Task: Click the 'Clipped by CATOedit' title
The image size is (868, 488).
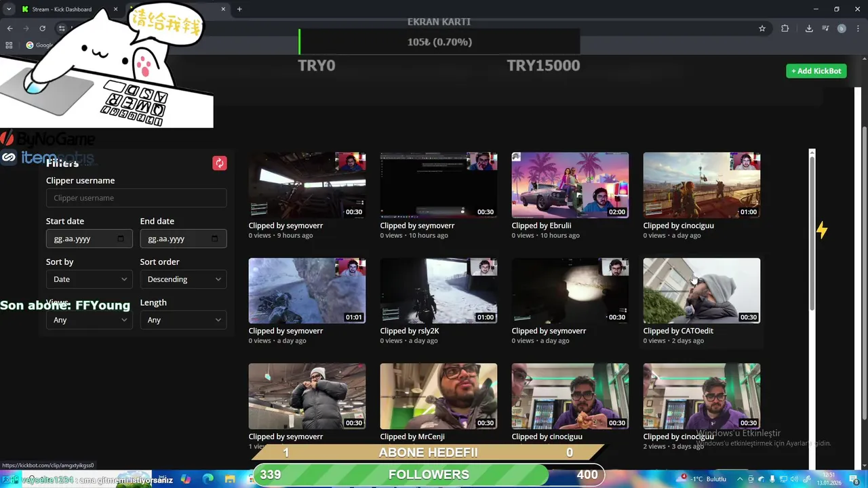Action: 678,331
